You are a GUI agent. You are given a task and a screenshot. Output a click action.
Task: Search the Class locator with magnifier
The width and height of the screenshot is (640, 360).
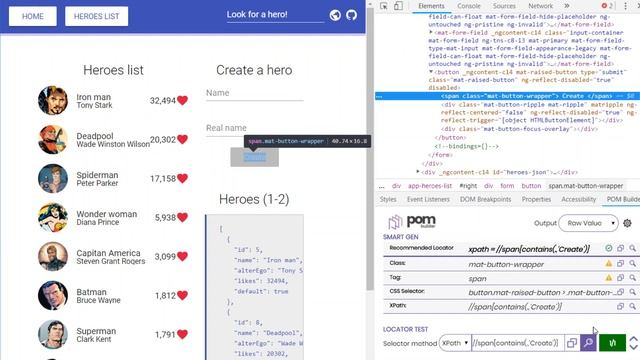[632, 263]
